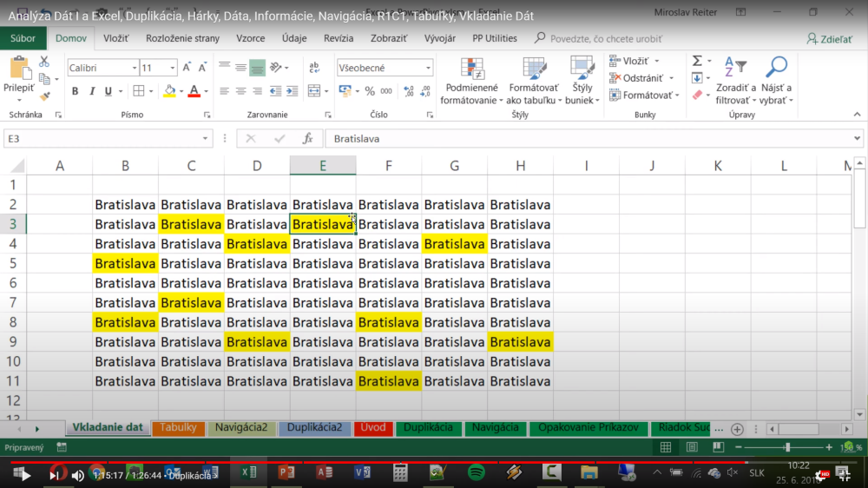Click the yellow fill color swatch button
Image resolution: width=868 pixels, height=488 pixels.
click(170, 91)
